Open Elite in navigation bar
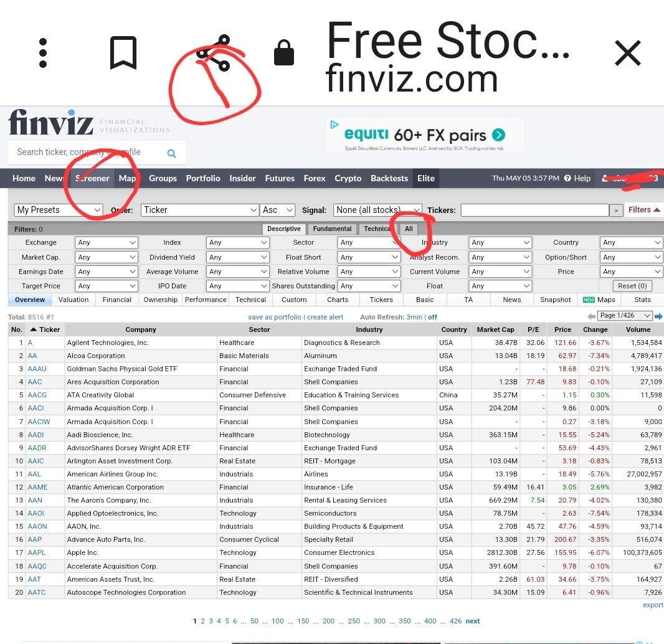Image resolution: width=664 pixels, height=644 pixels. pyautogui.click(x=425, y=178)
